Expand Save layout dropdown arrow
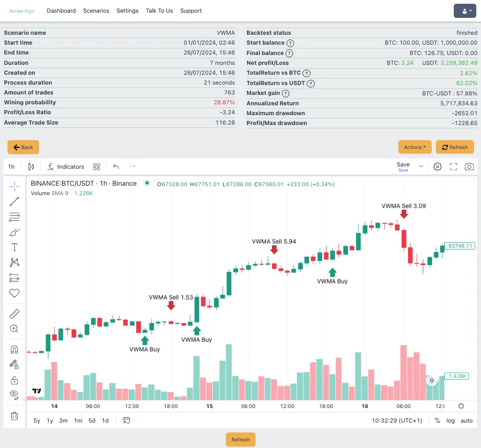Screen dimensions: 481x448 [421, 166]
